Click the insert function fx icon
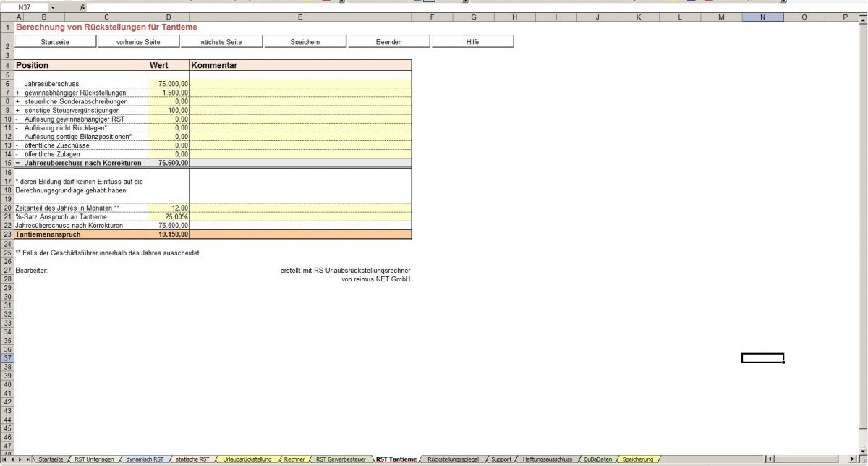Image resolution: width=868 pixels, height=466 pixels. tap(82, 7)
